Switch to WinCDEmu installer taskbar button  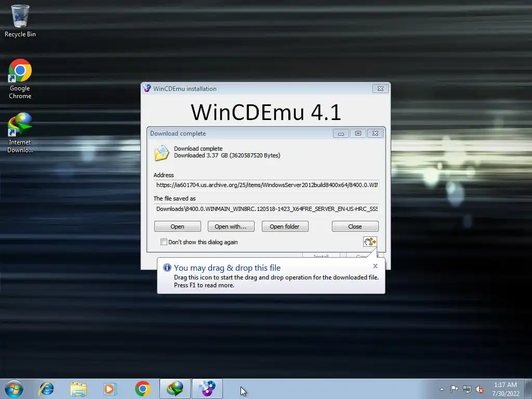[207, 389]
